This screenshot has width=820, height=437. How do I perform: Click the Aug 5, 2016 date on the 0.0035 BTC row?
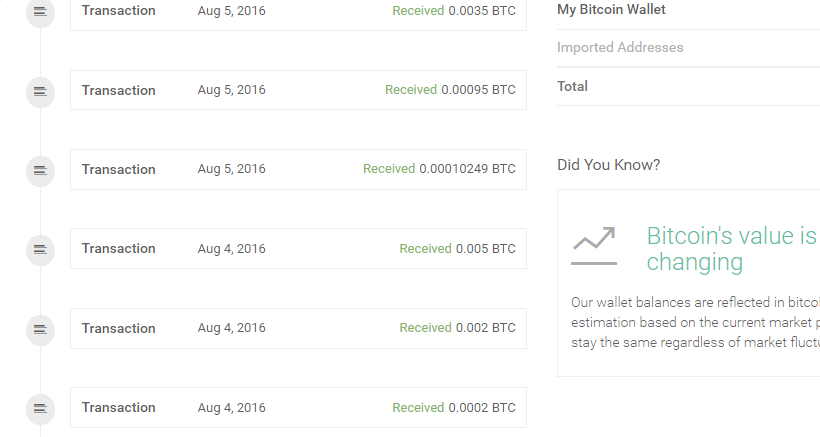[x=232, y=11]
